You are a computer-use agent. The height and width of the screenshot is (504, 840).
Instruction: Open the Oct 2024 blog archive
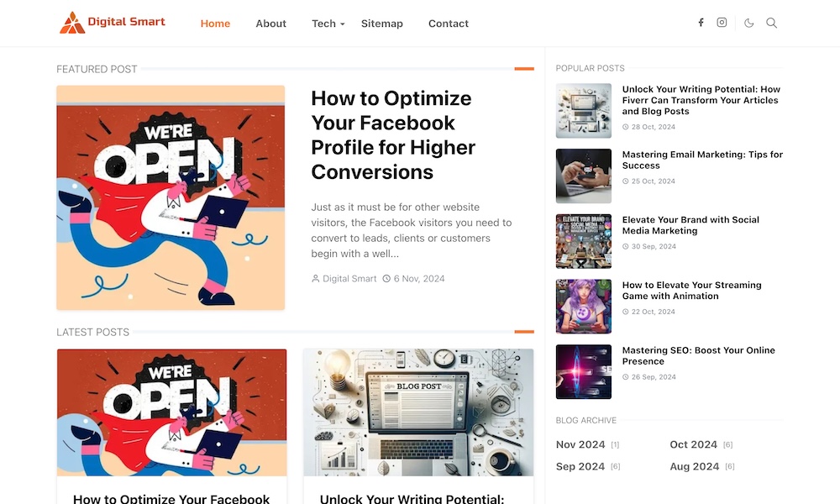tap(693, 444)
